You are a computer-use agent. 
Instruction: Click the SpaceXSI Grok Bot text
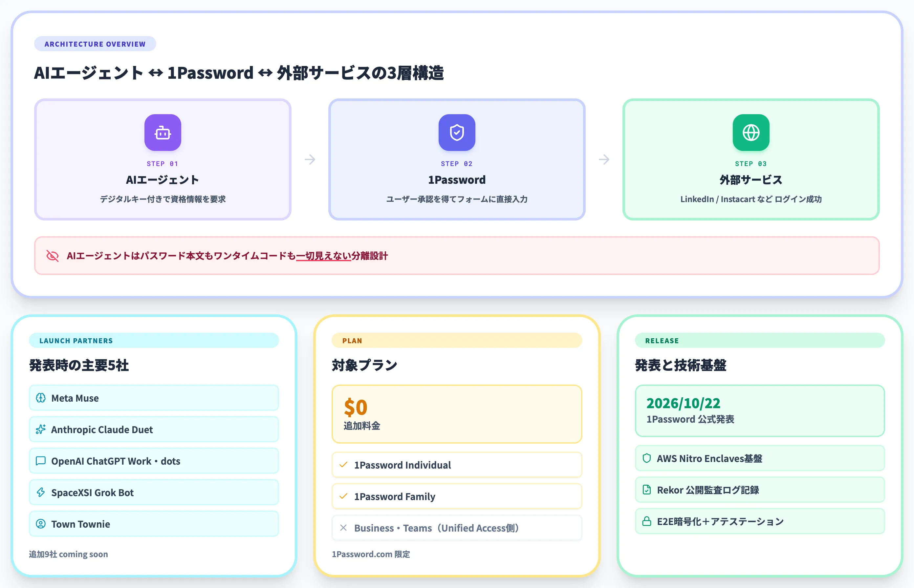click(93, 493)
